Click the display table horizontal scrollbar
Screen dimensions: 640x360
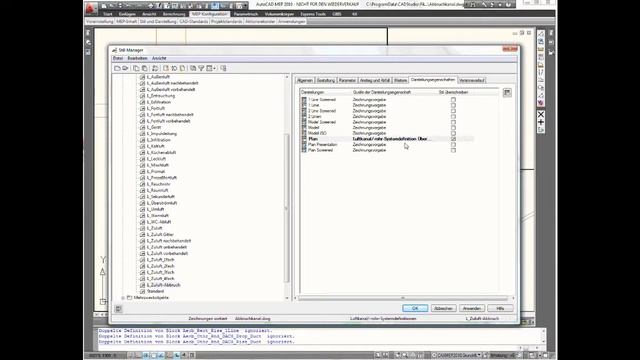click(x=403, y=298)
